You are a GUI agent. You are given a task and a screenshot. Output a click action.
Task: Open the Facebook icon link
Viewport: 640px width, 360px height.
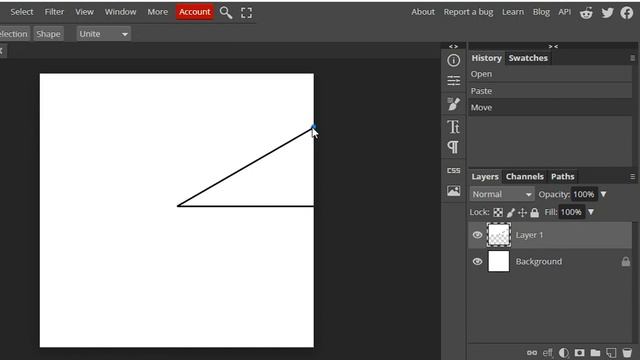pos(627,13)
